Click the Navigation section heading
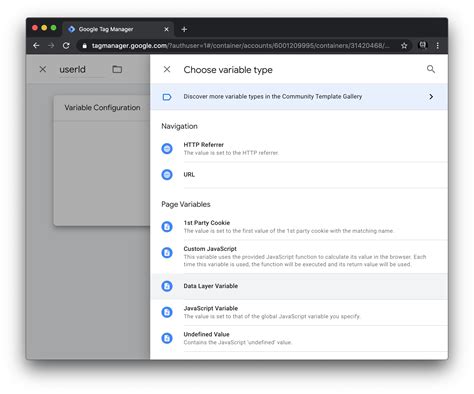 pos(179,126)
